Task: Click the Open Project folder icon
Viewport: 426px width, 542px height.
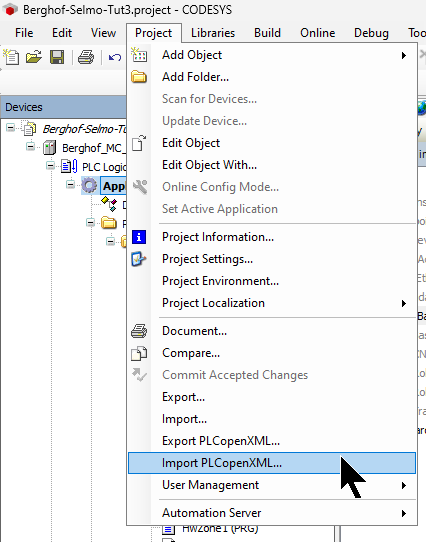Action: (x=34, y=57)
